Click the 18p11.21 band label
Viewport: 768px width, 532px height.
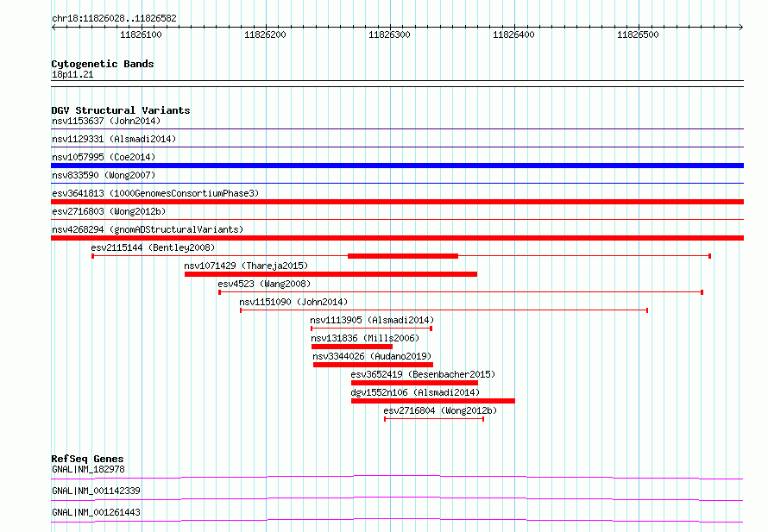72,74
